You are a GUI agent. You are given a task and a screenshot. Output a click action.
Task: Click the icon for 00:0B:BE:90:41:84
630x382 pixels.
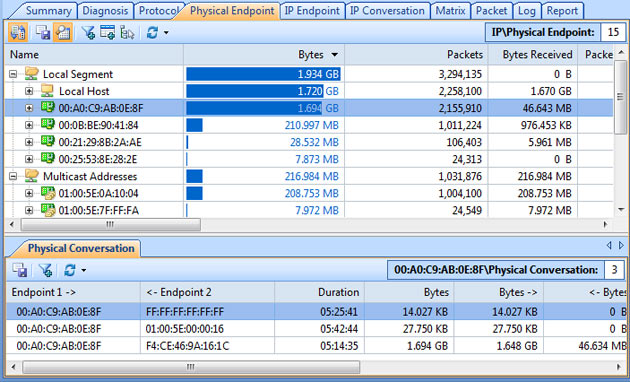pyautogui.click(x=48, y=125)
